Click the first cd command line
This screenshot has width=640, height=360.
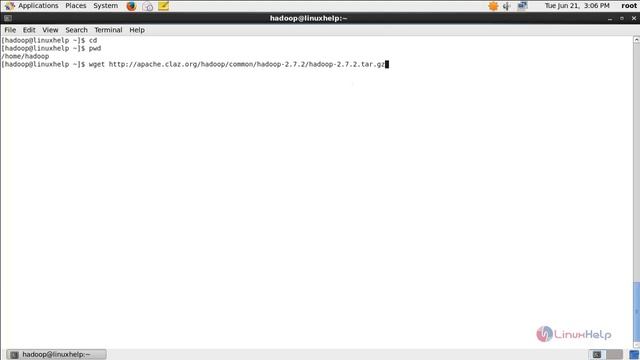pyautogui.click(x=49, y=40)
